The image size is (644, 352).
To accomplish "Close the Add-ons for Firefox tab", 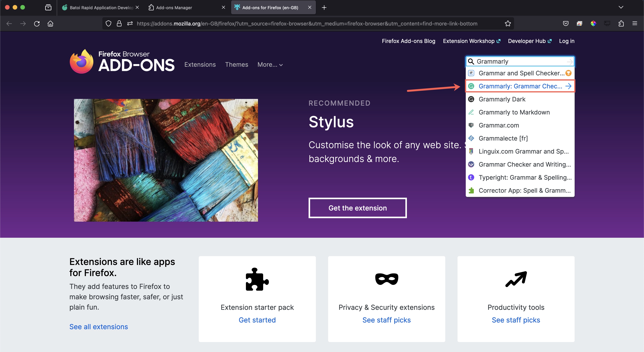I will [x=310, y=7].
